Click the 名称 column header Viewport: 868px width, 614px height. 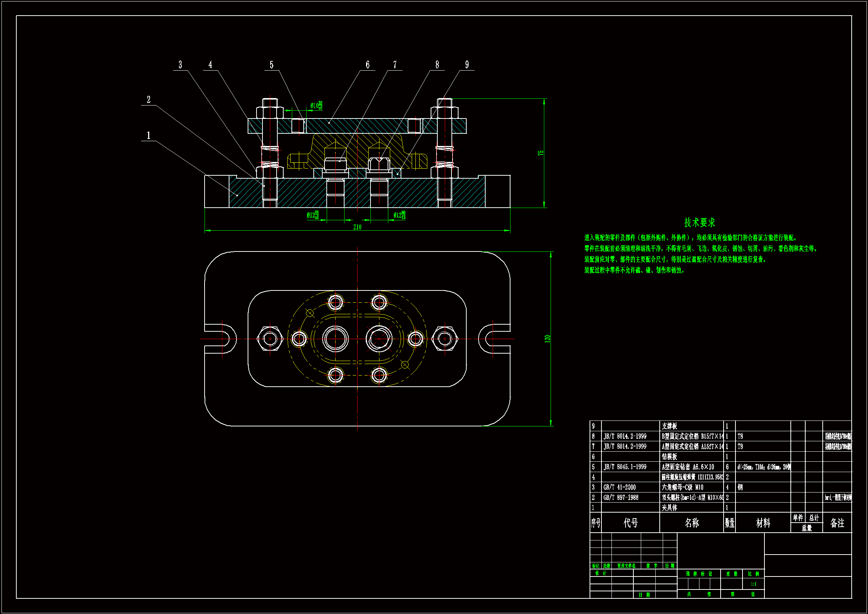(x=691, y=523)
